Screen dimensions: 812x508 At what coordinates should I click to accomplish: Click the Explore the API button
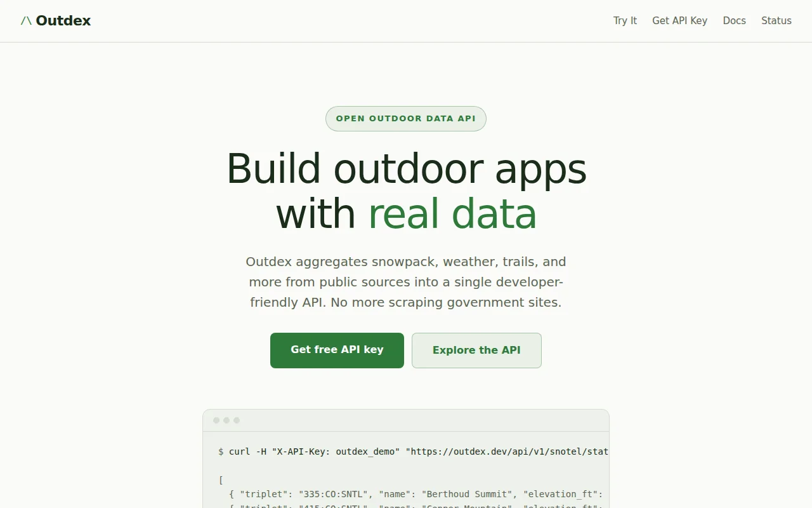pos(476,351)
